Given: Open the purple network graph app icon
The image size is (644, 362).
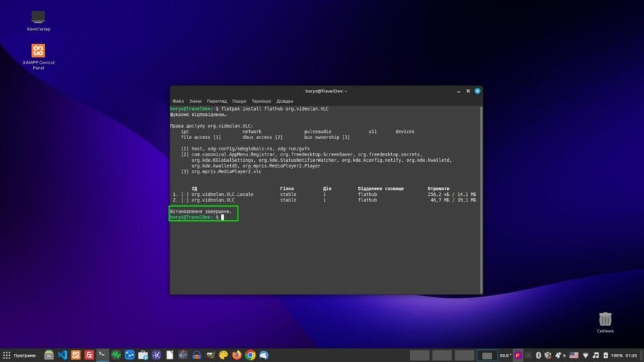Looking at the screenshot, I should click(x=156, y=355).
